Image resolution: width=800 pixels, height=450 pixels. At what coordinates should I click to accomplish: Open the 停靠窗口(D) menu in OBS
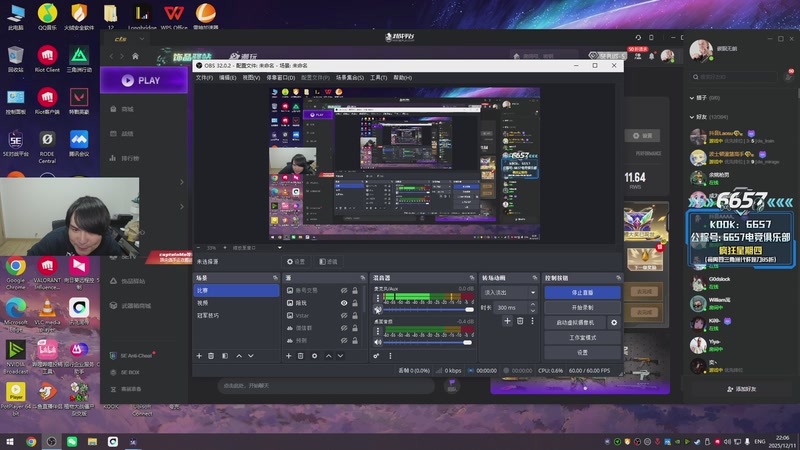click(281, 78)
